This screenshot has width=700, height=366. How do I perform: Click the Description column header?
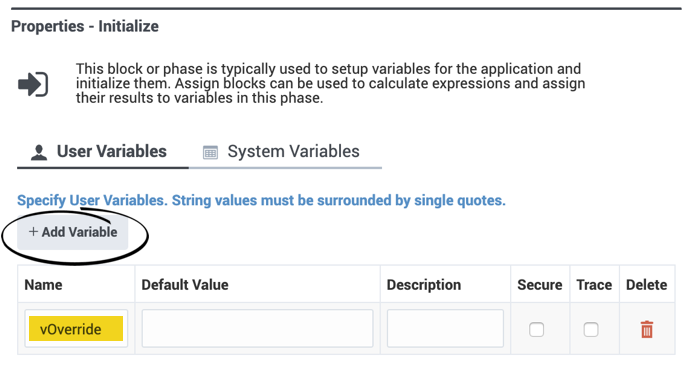[x=424, y=285]
